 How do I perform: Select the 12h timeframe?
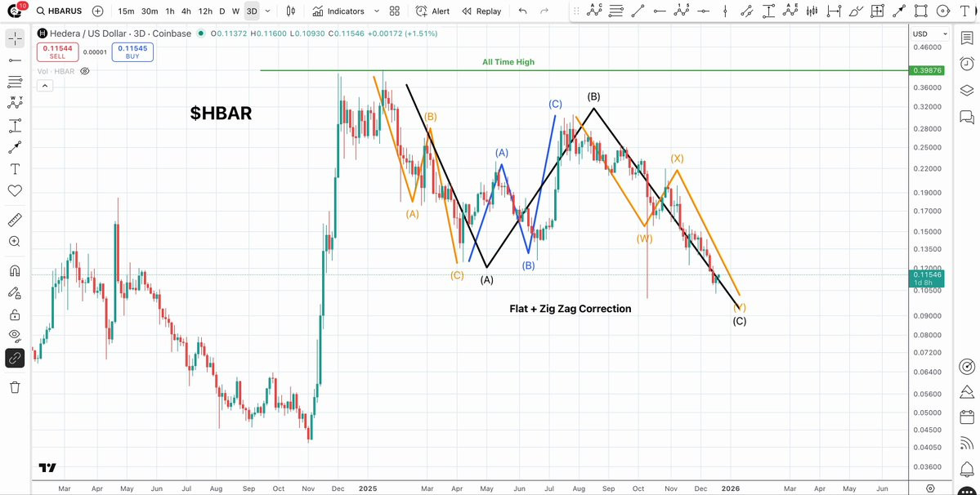click(205, 11)
